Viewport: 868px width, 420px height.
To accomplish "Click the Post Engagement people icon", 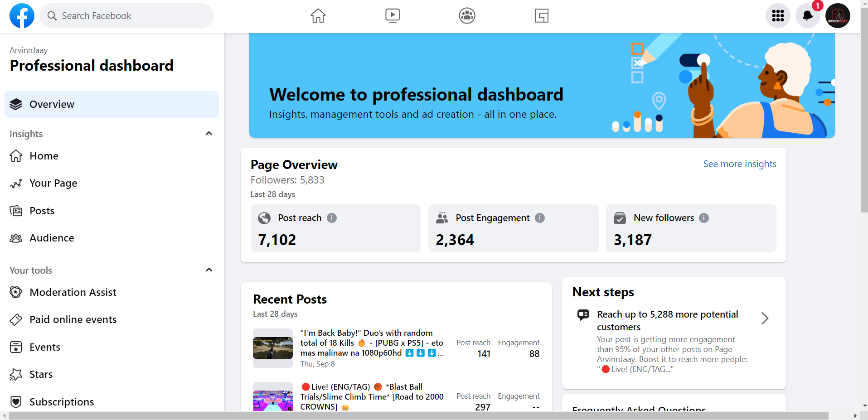I will click(442, 218).
